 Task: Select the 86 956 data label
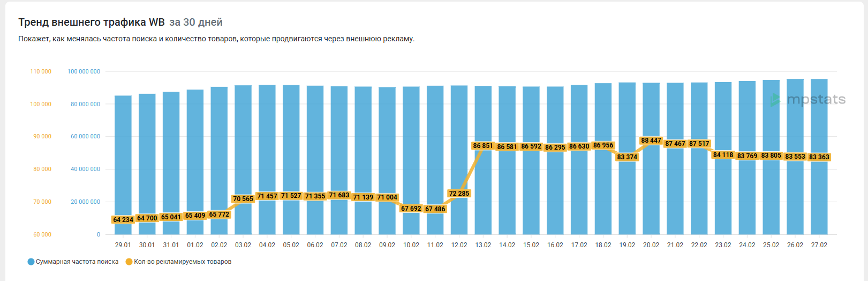click(603, 145)
